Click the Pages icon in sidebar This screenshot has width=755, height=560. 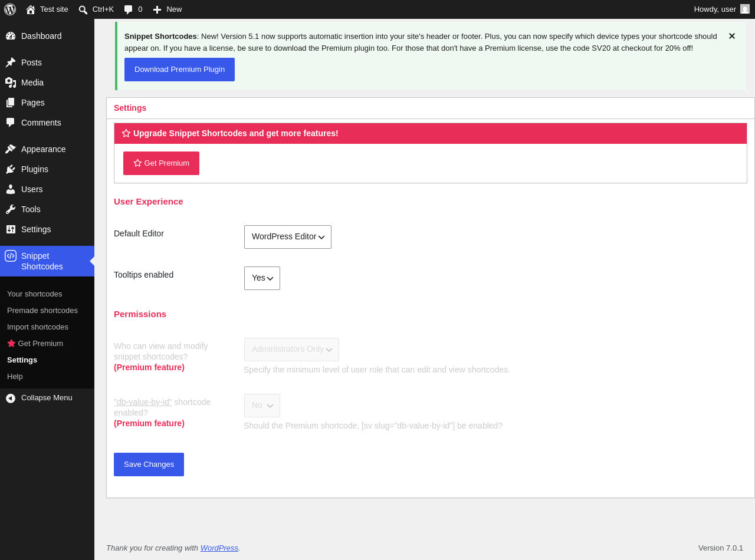pyautogui.click(x=11, y=103)
